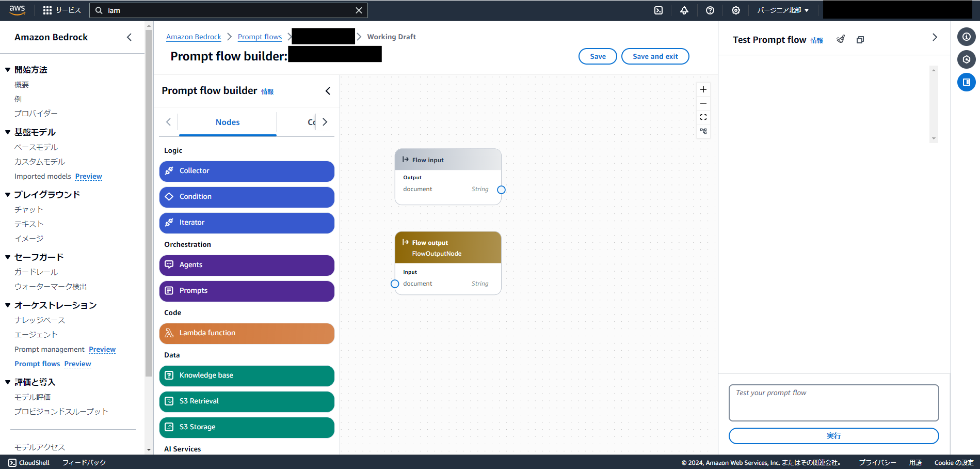Zoom in using the plus icon

click(x=703, y=89)
